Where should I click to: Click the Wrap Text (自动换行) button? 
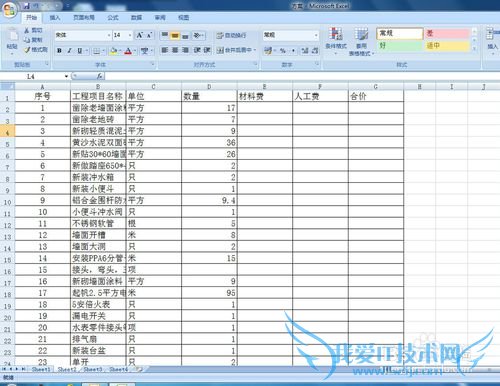[x=231, y=35]
